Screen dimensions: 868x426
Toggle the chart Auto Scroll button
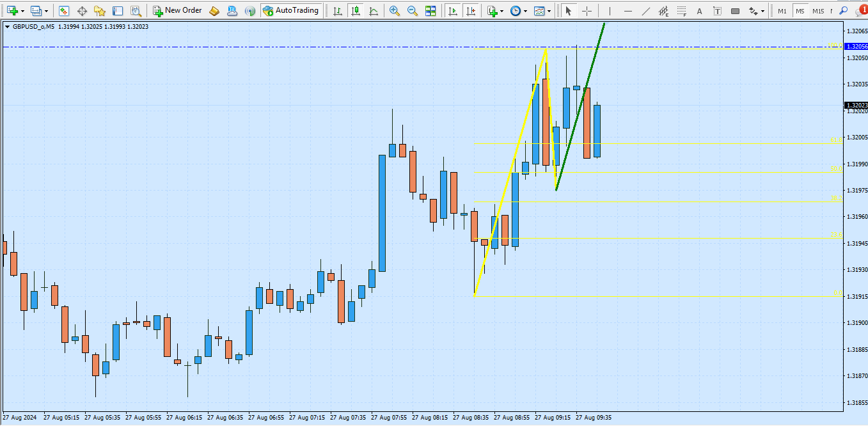(453, 11)
